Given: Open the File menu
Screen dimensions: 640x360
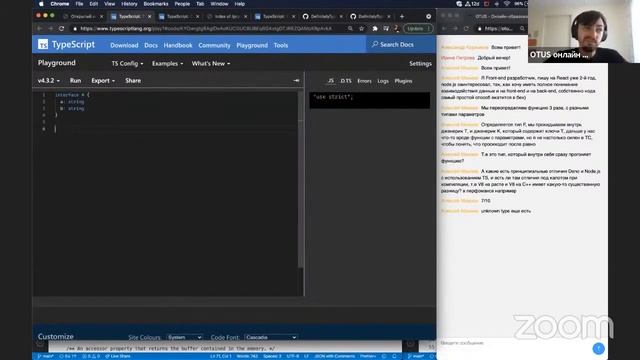Looking at the screenshot, I should tap(79, 4).
